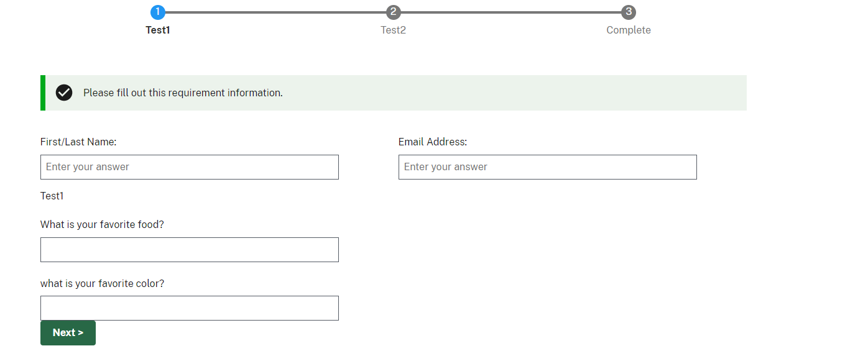Focus the Email Address input field
Viewport: 868px width, 351px height.
(548, 167)
